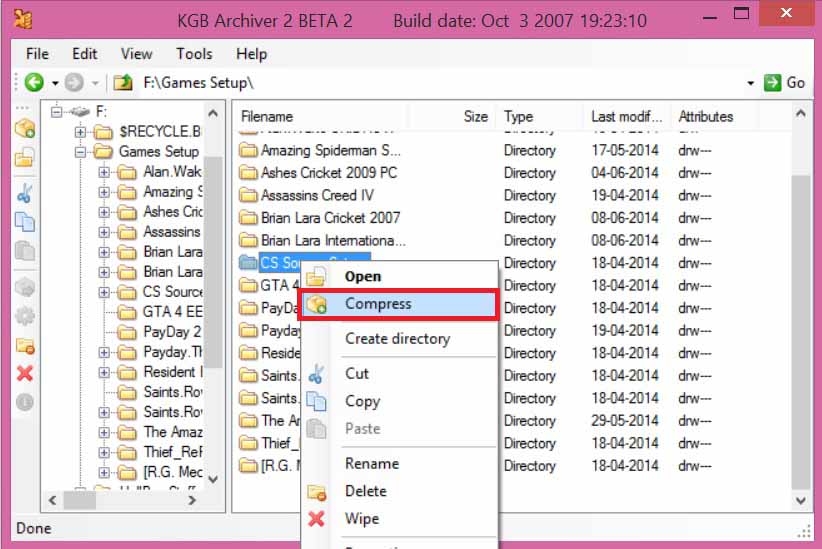Sort by the Last modified column header

pos(626,116)
